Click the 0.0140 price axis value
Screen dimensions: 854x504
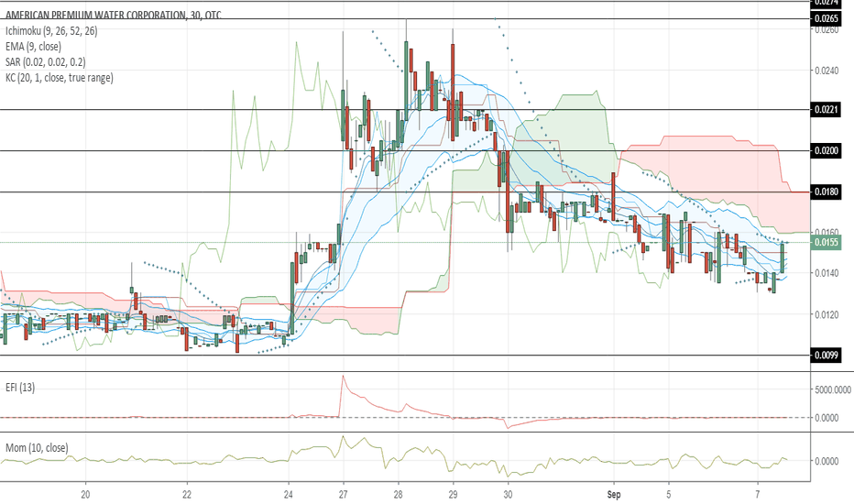click(x=827, y=273)
